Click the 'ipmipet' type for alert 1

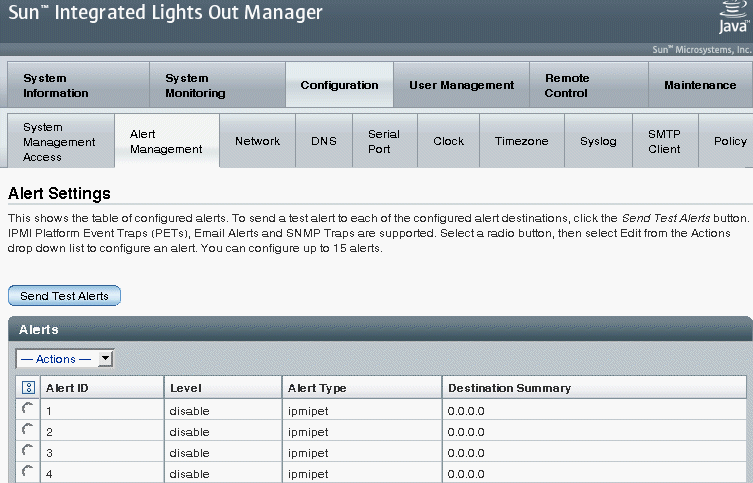(308, 411)
